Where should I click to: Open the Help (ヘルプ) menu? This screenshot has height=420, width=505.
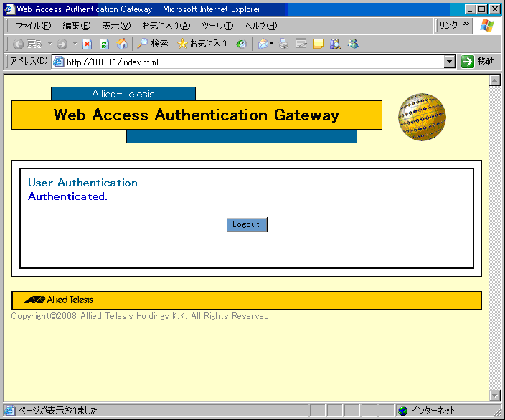coord(261,25)
